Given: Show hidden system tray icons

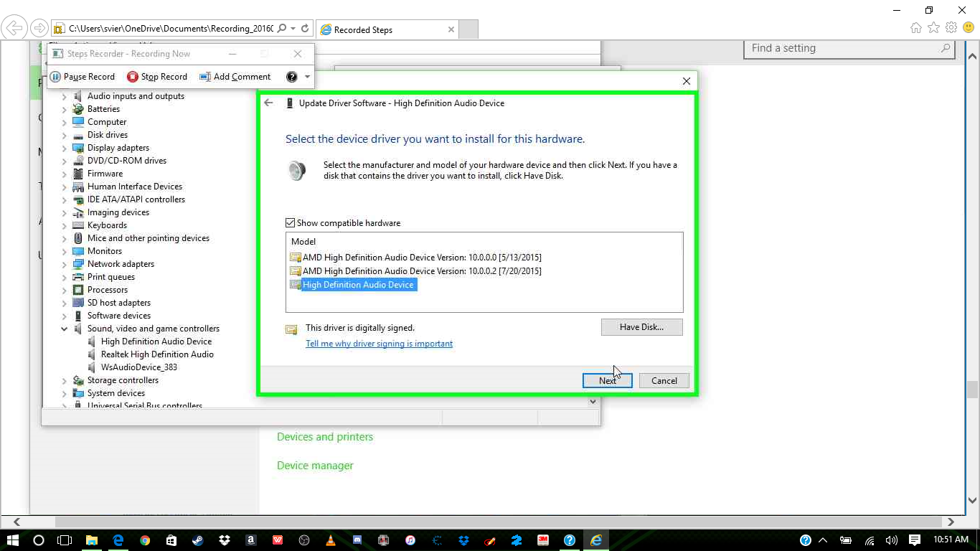Looking at the screenshot, I should (823, 540).
